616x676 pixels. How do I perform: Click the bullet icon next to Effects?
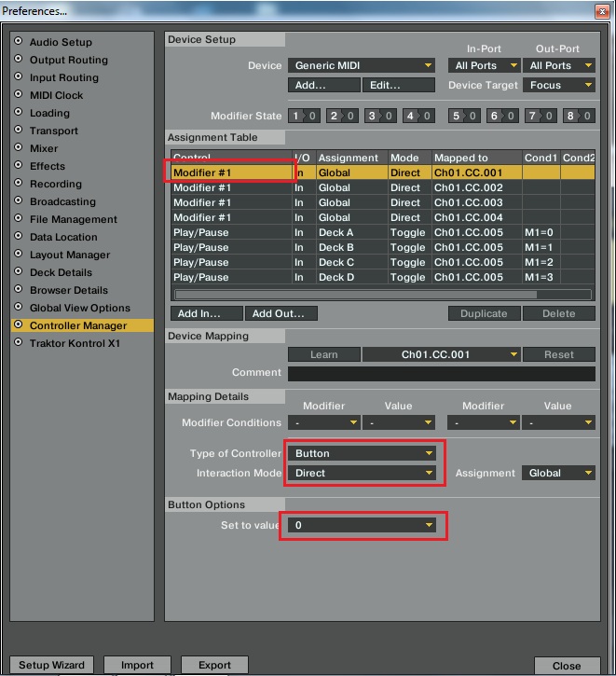point(18,165)
